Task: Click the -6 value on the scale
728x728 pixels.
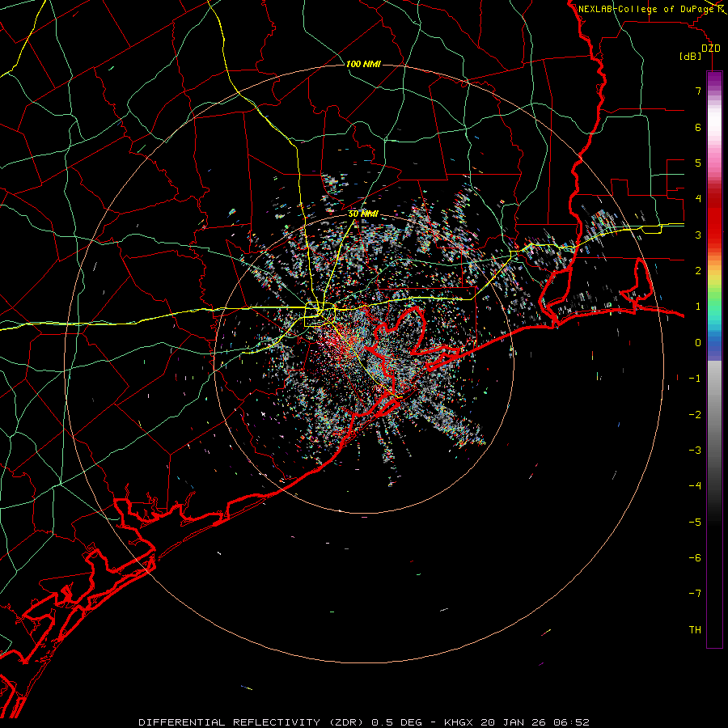Action: point(695,558)
